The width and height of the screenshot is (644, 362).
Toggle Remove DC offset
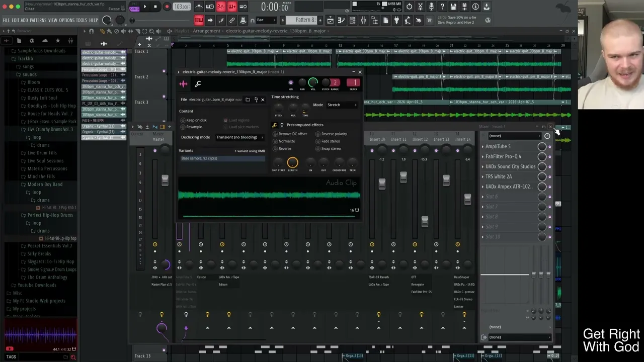click(x=275, y=134)
